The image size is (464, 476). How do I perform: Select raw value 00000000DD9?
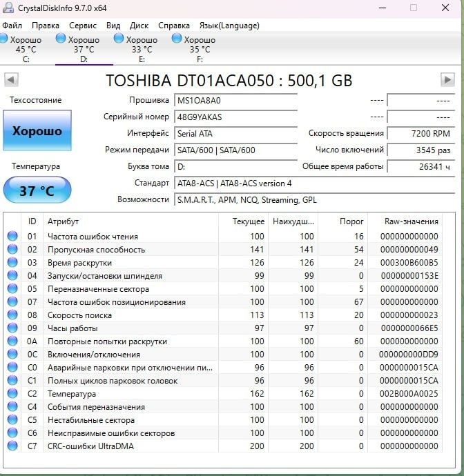[408, 355]
